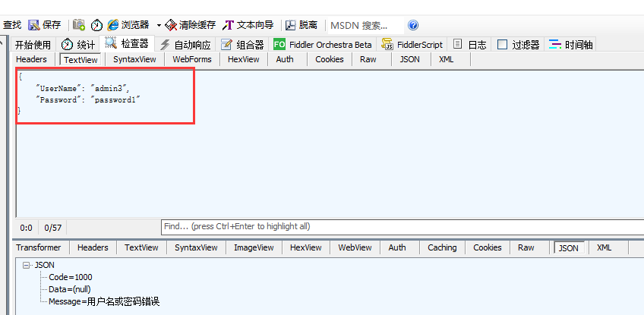Select response SyntaxView tab

click(196, 247)
